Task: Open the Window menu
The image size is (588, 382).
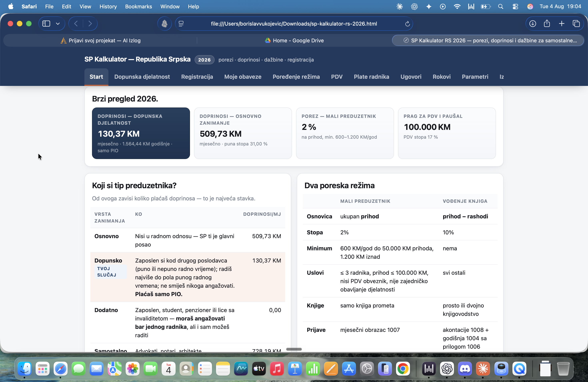Action: click(x=170, y=6)
